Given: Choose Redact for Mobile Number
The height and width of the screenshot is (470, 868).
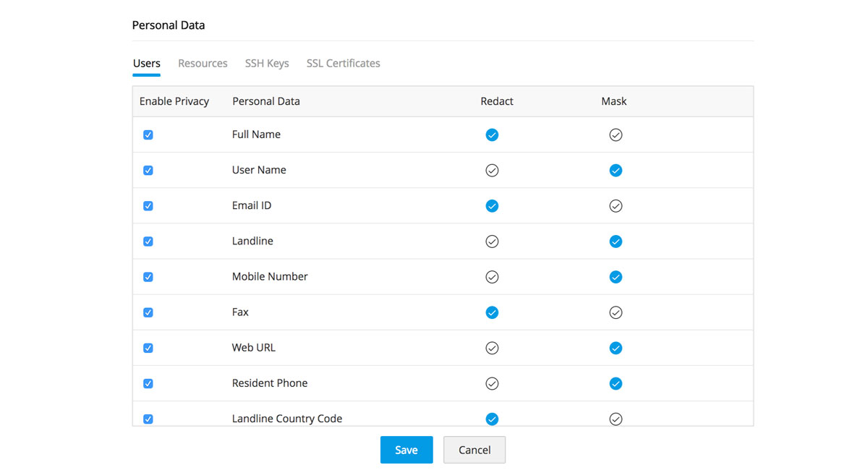Looking at the screenshot, I should tap(492, 277).
